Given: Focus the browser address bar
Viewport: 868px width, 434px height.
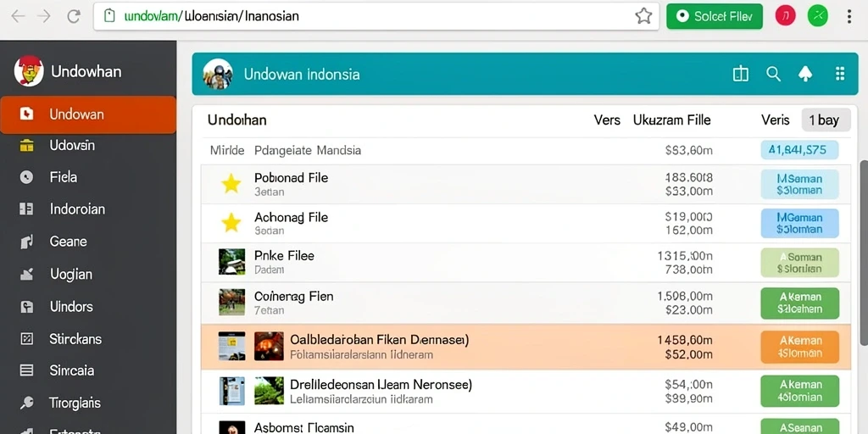Looking at the screenshot, I should click(376, 16).
